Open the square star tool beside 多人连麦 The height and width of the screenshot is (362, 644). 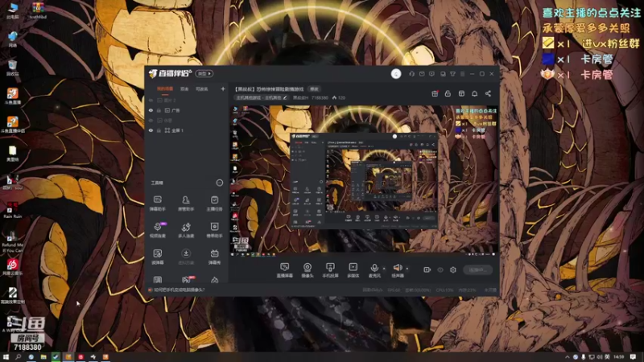click(x=214, y=230)
